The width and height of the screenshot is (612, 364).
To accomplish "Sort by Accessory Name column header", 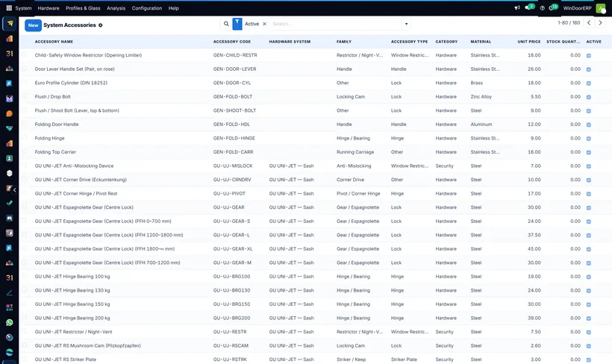I will (x=54, y=41).
